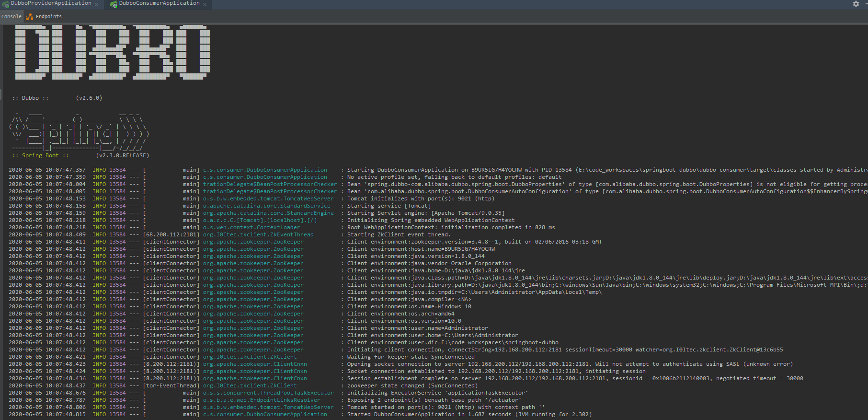Viewport: 868px width, 420px height.
Task: Click the 'java.io.tmpdir' environment line
Action: click(x=474, y=292)
